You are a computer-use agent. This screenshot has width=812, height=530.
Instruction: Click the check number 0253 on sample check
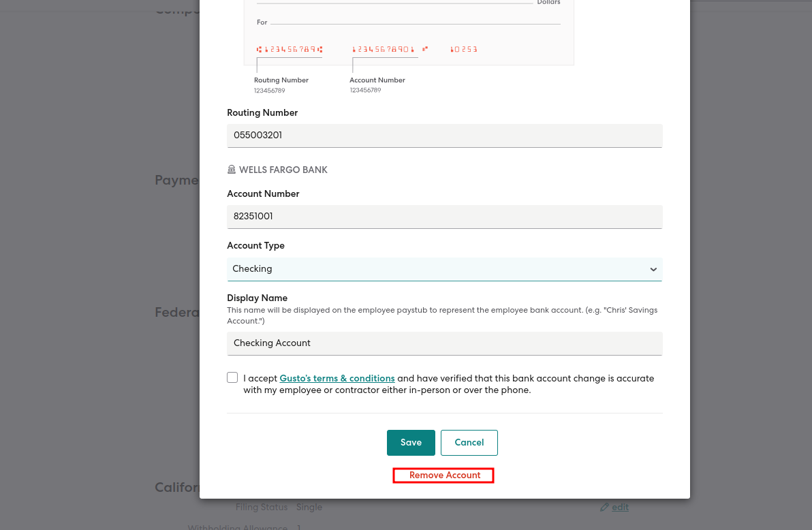tap(463, 49)
